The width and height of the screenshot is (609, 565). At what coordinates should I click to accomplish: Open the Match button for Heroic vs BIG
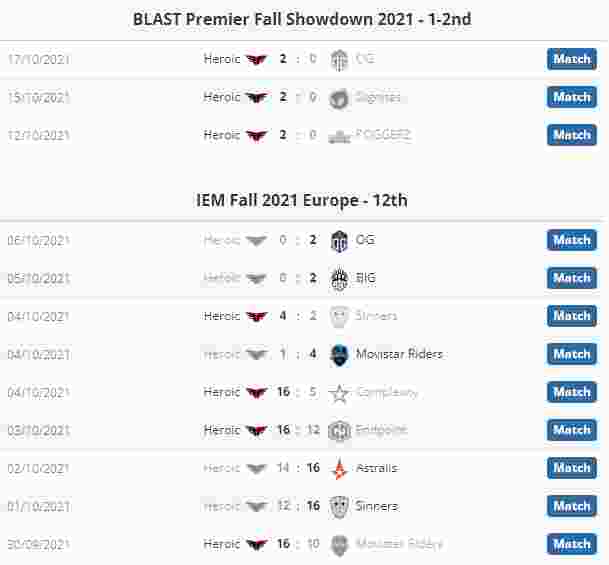[x=572, y=278]
